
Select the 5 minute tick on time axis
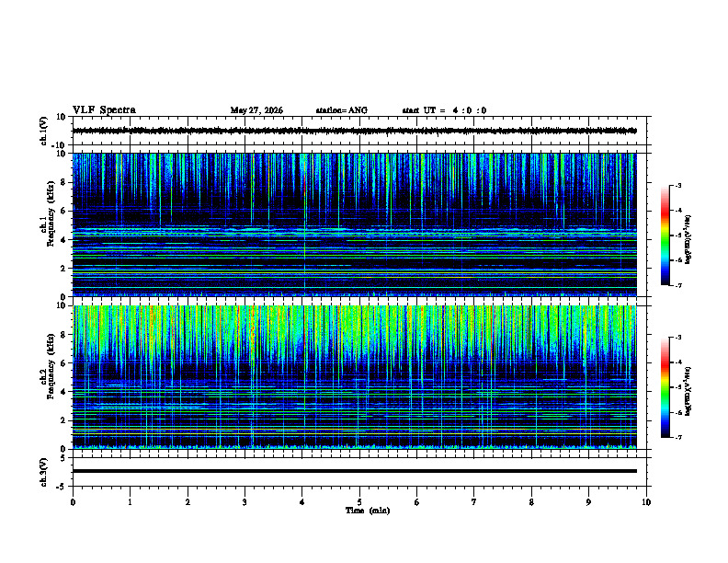[359, 502]
